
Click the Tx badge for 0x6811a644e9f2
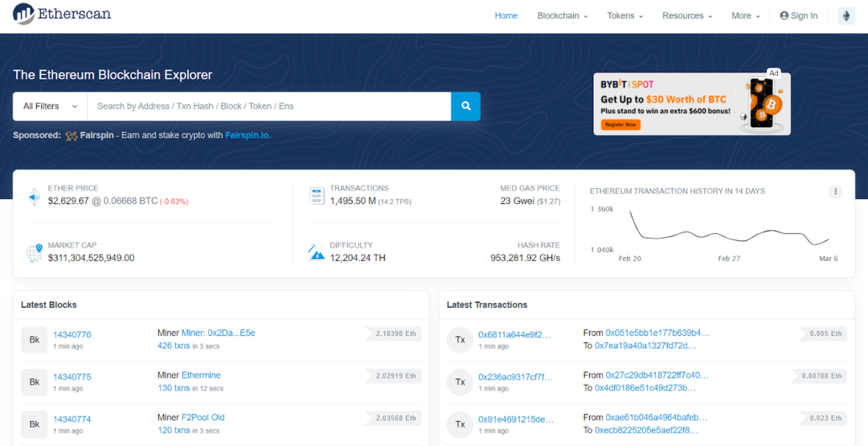[x=460, y=340]
